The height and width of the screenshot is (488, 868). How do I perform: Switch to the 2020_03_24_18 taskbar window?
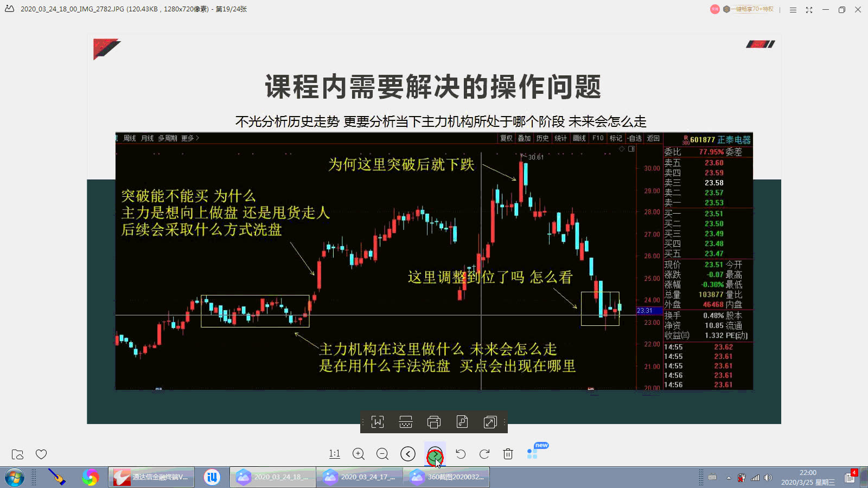[273, 477]
